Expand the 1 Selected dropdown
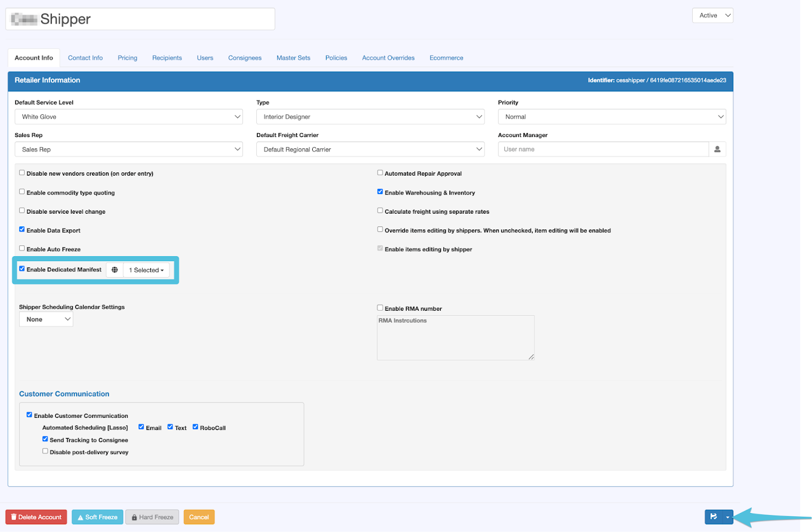Image resolution: width=812 pixels, height=532 pixels. 147,270
